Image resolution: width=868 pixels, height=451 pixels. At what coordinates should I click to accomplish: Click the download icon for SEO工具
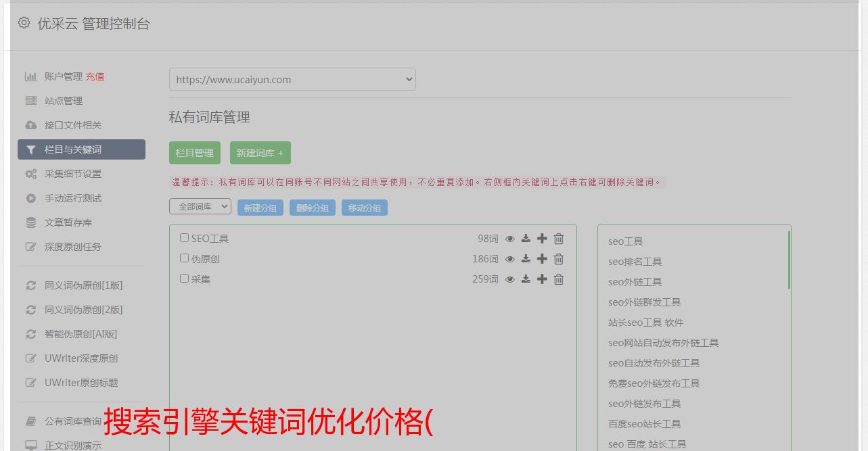tap(526, 239)
